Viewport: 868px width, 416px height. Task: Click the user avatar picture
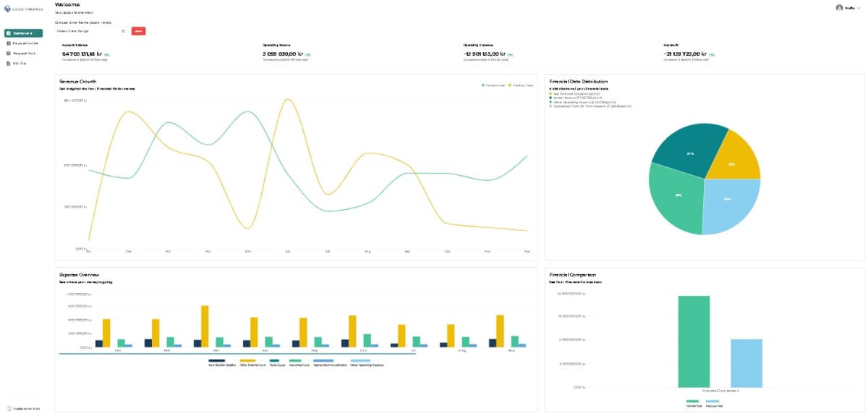(x=839, y=8)
